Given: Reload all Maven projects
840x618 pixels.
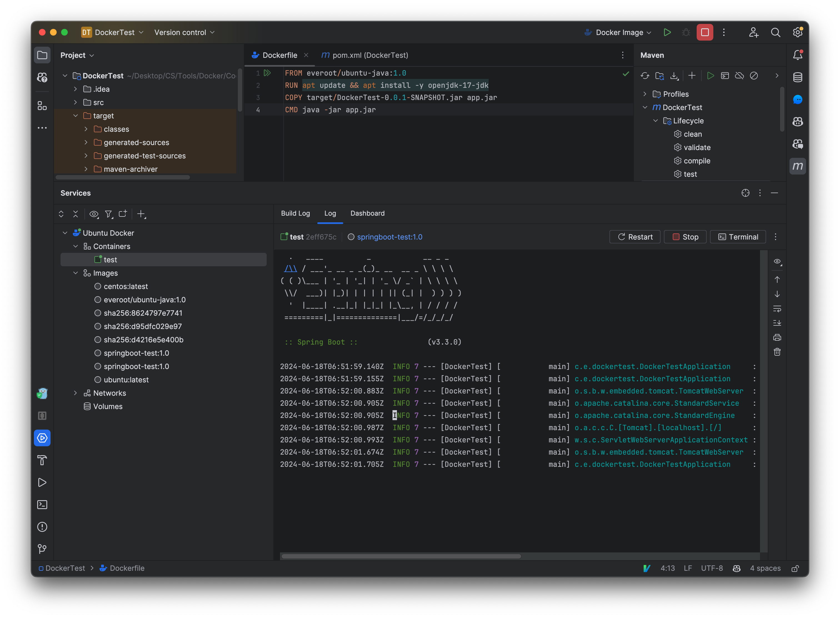Looking at the screenshot, I should pos(645,76).
